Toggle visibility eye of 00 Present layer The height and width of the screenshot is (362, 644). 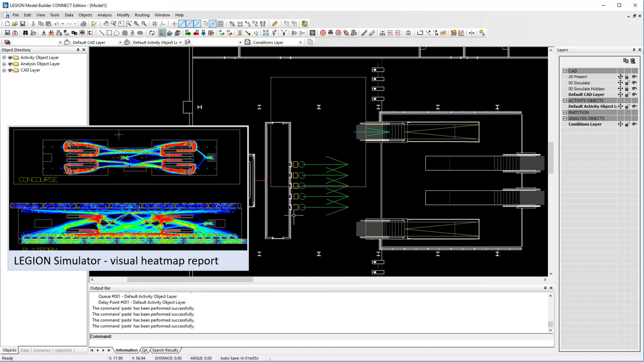point(634,77)
